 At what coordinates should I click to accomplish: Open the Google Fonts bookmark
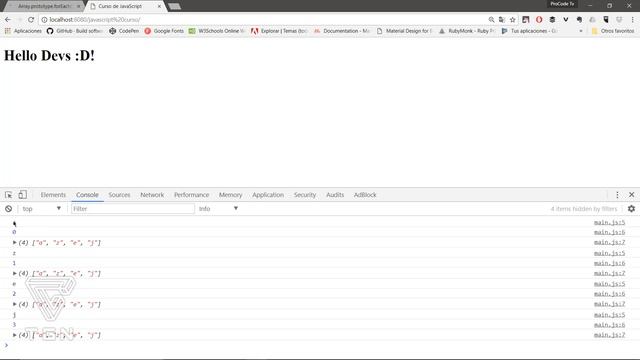pyautogui.click(x=164, y=31)
